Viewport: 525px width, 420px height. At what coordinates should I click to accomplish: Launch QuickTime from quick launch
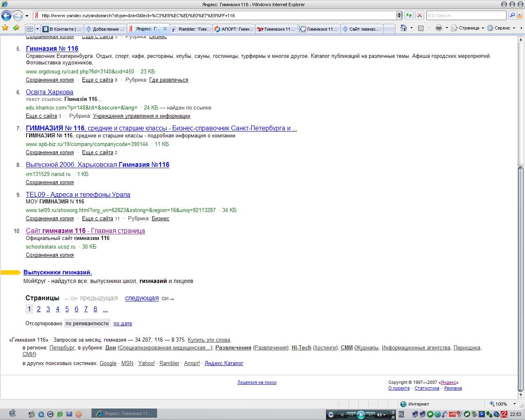(41, 414)
